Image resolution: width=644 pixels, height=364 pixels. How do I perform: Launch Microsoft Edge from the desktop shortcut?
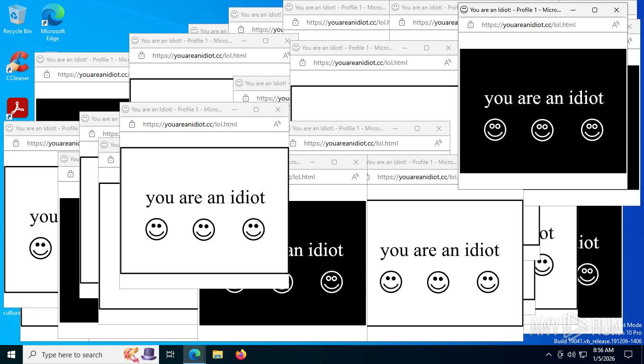[53, 22]
